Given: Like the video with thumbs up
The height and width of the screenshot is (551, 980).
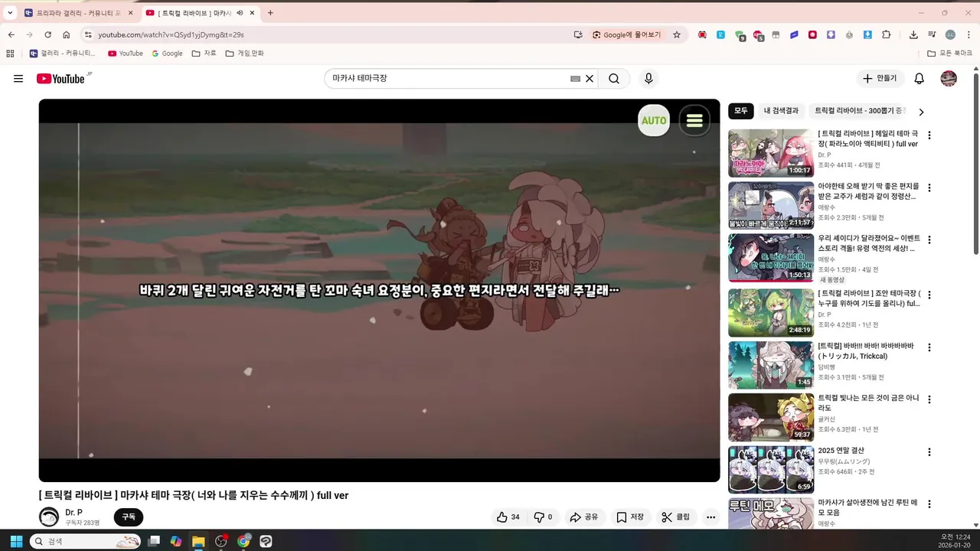Looking at the screenshot, I should [508, 517].
